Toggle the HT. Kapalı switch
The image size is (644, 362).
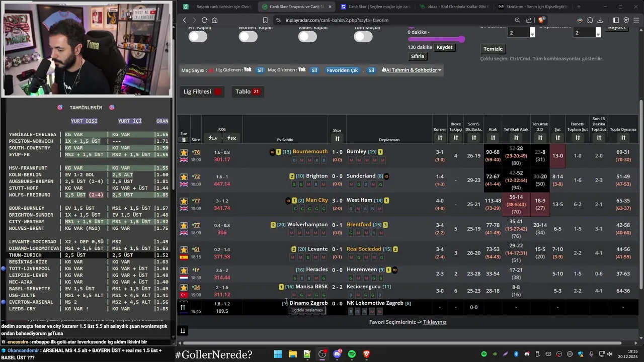198,37
